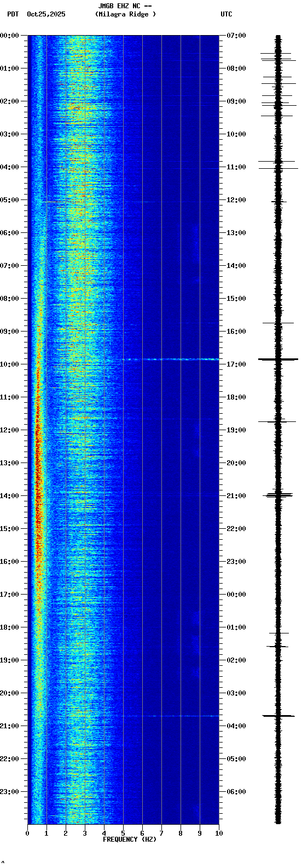This screenshot has height=868, width=302.
Task: Click frequency tick label 3
Action: tap(85, 833)
